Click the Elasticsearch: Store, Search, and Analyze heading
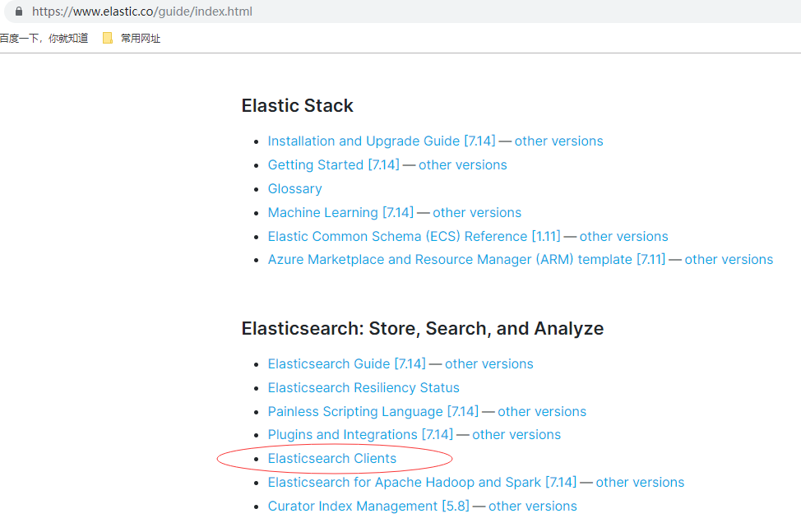Image resolution: width=801 pixels, height=532 pixels. coord(423,328)
